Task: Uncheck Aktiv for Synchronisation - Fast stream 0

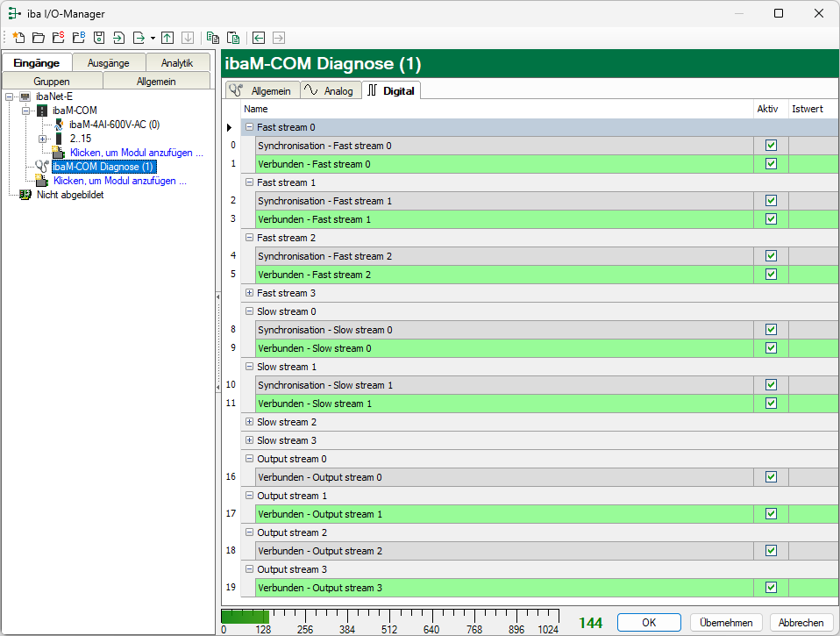Action: (771, 146)
